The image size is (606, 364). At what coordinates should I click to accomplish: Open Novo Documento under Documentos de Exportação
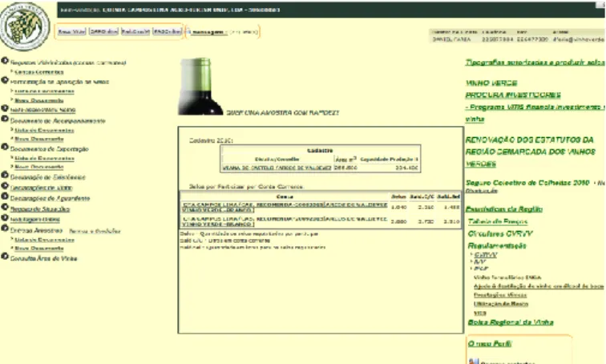point(39,167)
